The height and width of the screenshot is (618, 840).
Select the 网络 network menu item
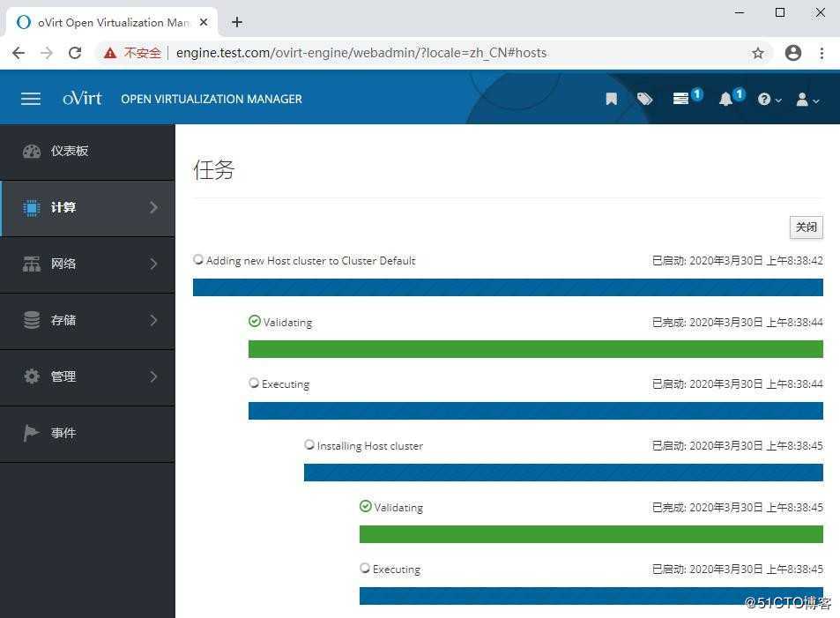point(87,264)
